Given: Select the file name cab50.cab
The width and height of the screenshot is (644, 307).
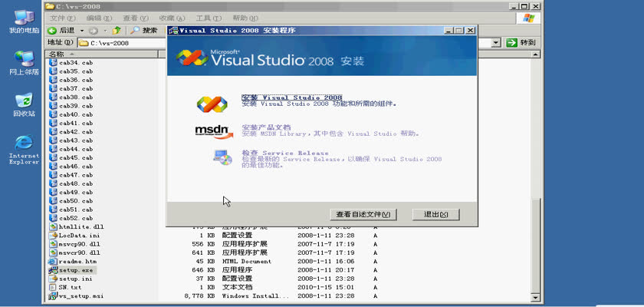Looking at the screenshot, I should coord(76,201).
